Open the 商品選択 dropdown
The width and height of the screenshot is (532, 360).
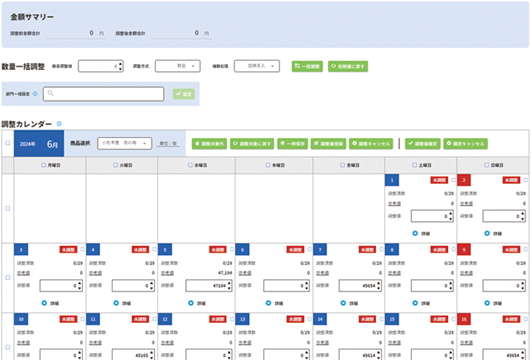tap(125, 143)
